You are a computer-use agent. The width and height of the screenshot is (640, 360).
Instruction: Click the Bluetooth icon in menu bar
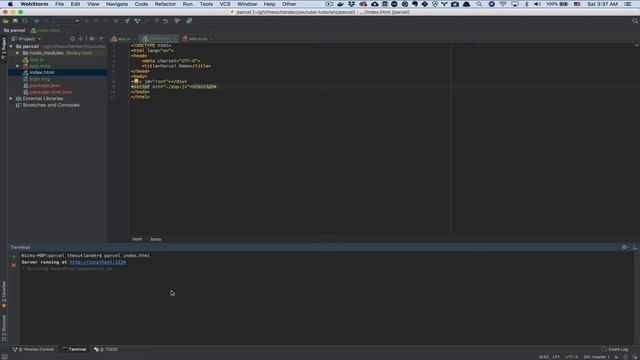click(527, 4)
